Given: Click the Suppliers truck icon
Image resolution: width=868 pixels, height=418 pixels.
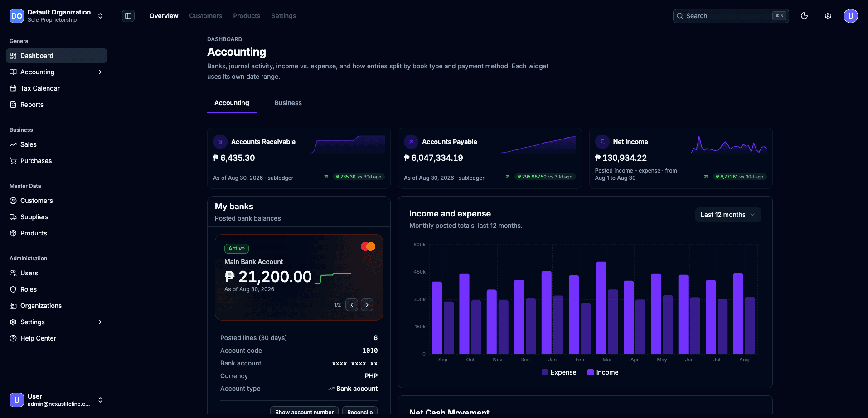Looking at the screenshot, I should 13,217.
